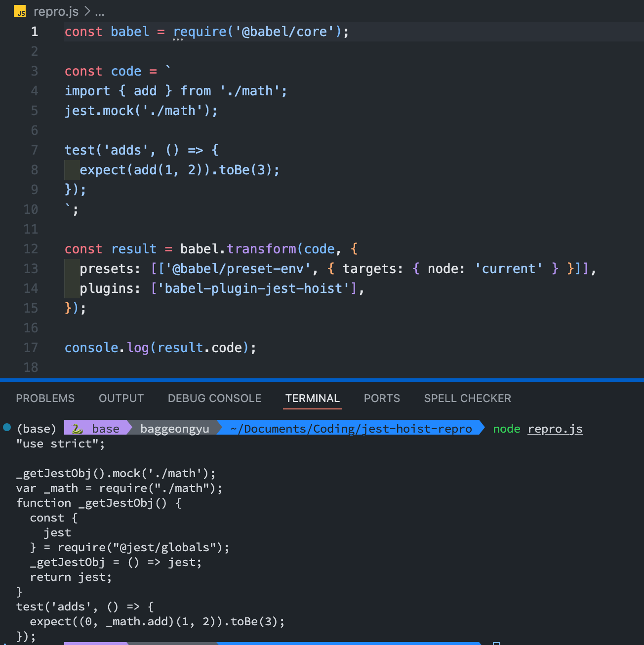Click the yellow JS file icon in breadcrumb
Image resolution: width=644 pixels, height=645 pixels.
click(x=20, y=11)
